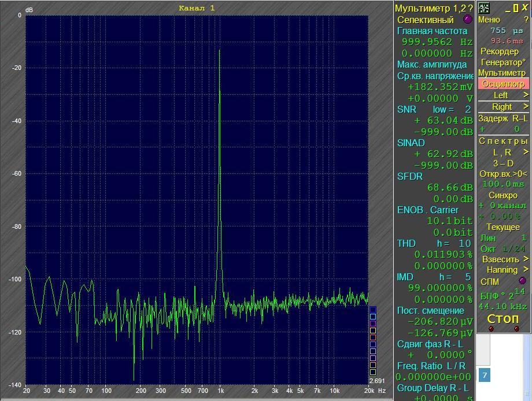Toggle the СПМ spectral density option
Image resolution: width=532 pixels, height=401 pixels.
click(490, 282)
